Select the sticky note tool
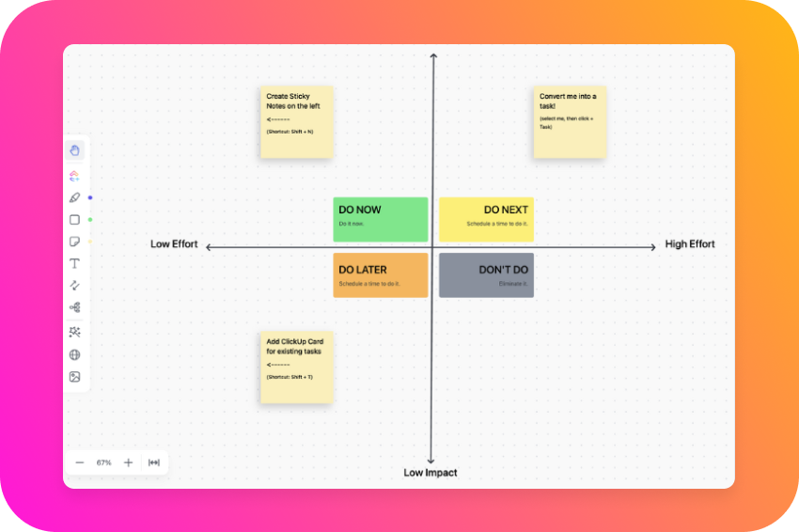 (x=74, y=242)
